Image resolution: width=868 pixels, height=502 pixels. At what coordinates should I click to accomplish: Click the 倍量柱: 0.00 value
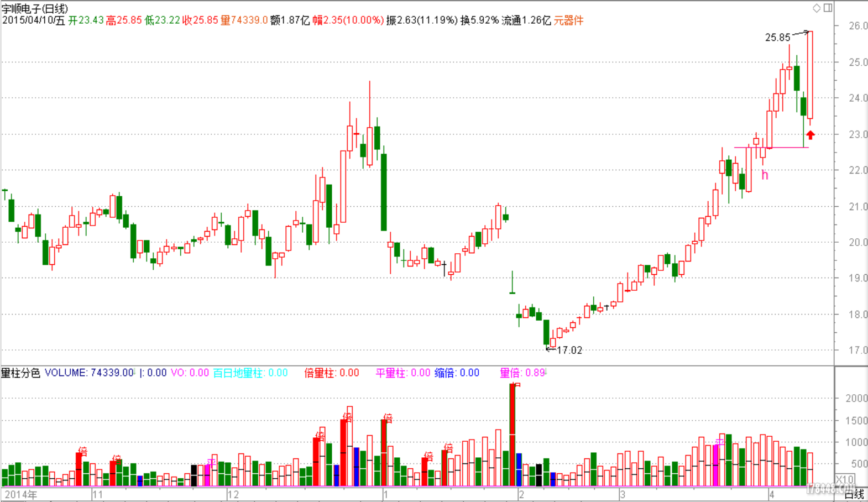click(332, 373)
